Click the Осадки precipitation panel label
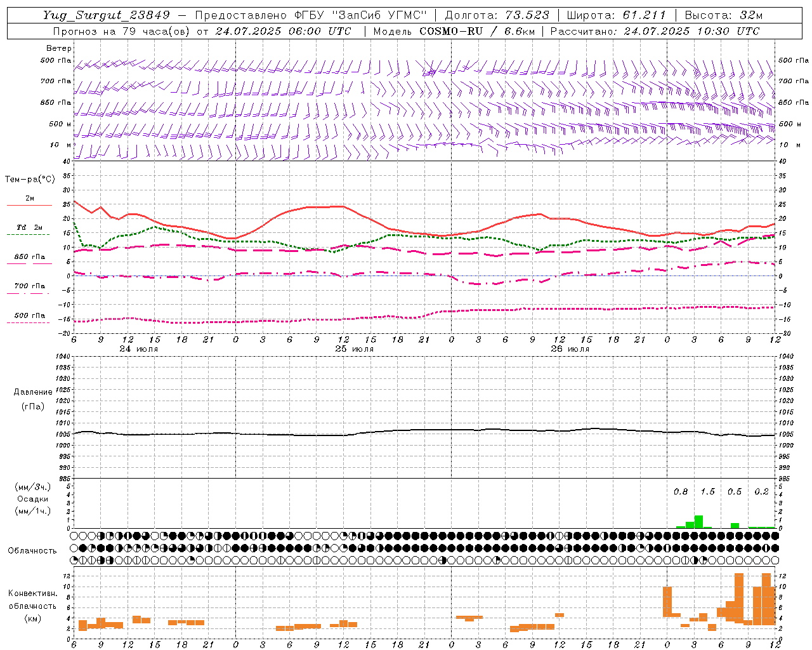Viewport: 812px width, 650px height. (33, 499)
